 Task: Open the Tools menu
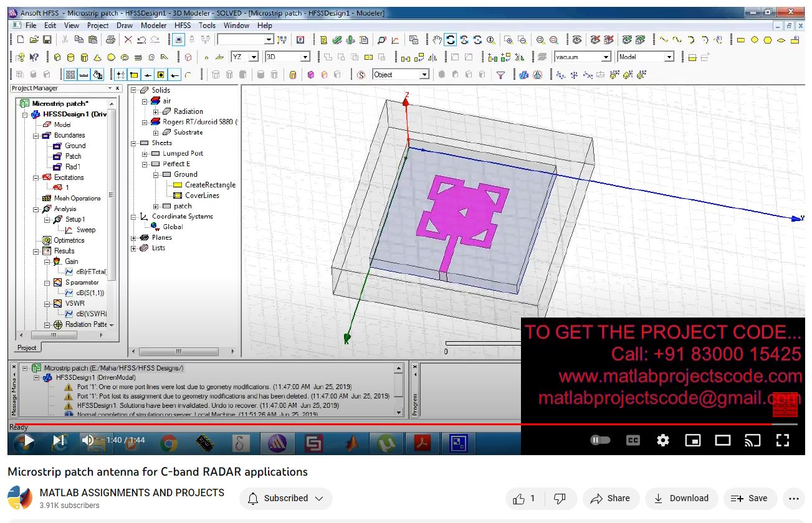click(x=207, y=26)
